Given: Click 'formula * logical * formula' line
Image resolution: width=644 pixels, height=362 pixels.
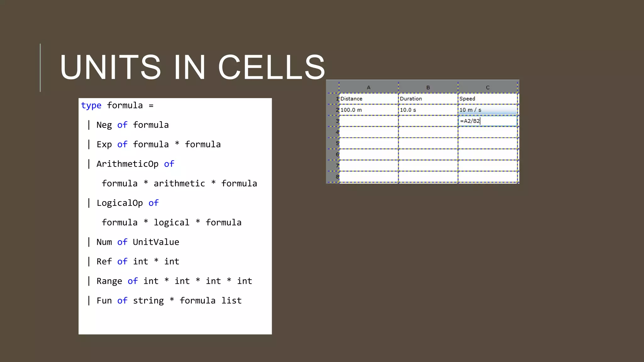Looking at the screenshot, I should tap(171, 222).
